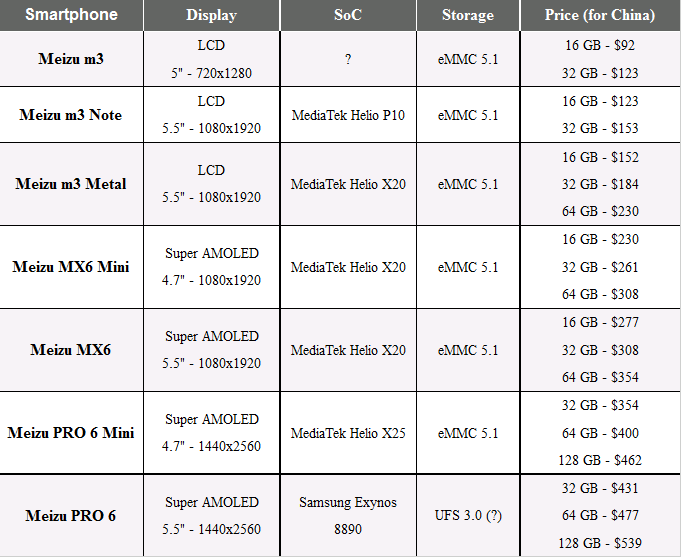The image size is (681, 559).
Task: Click the Price (for China) header
Action: 600,15
